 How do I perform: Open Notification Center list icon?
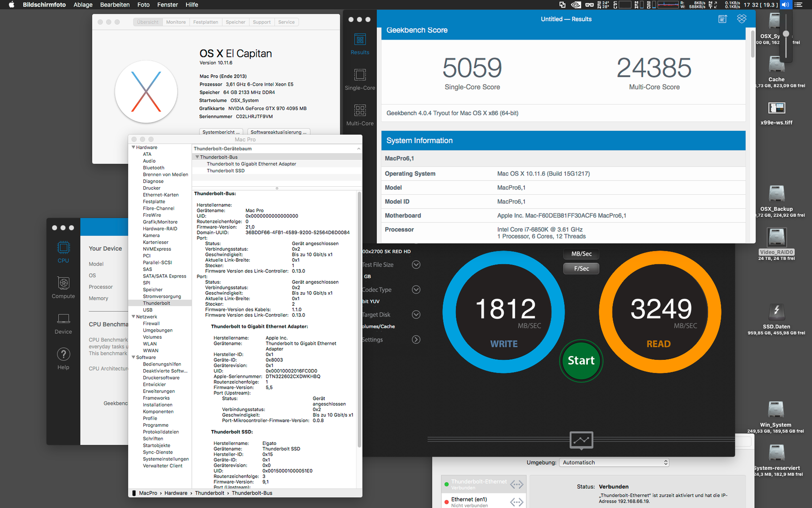[x=798, y=5]
